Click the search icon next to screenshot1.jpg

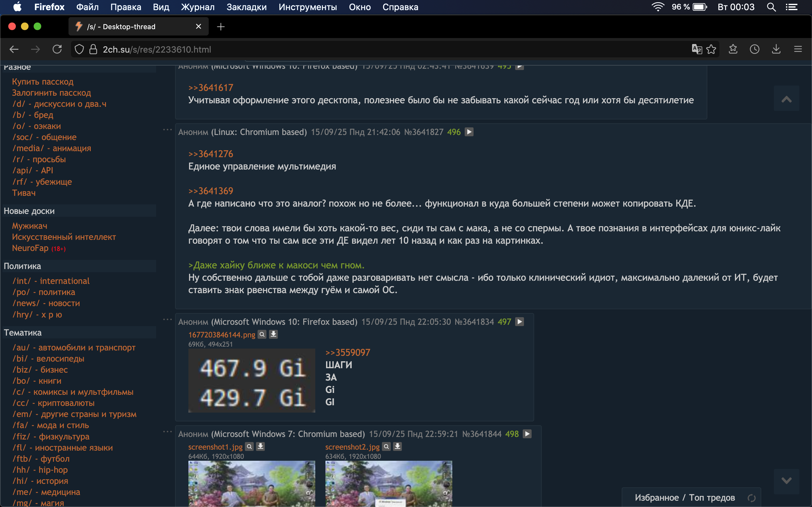[x=249, y=447]
